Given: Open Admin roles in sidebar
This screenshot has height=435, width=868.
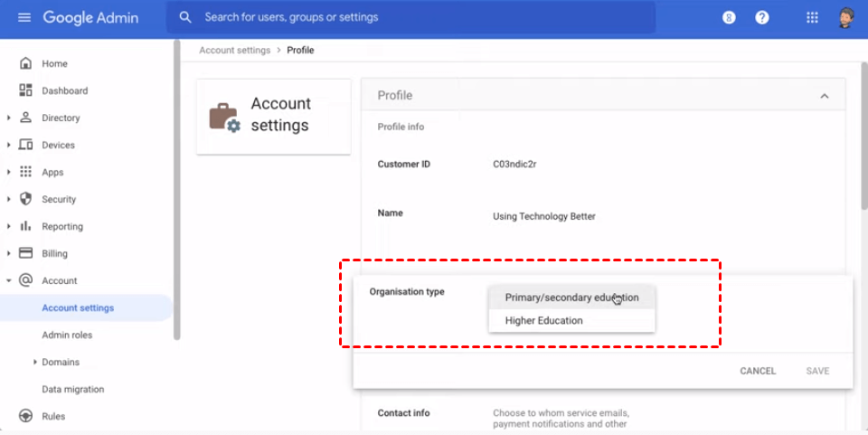Looking at the screenshot, I should click(x=67, y=335).
